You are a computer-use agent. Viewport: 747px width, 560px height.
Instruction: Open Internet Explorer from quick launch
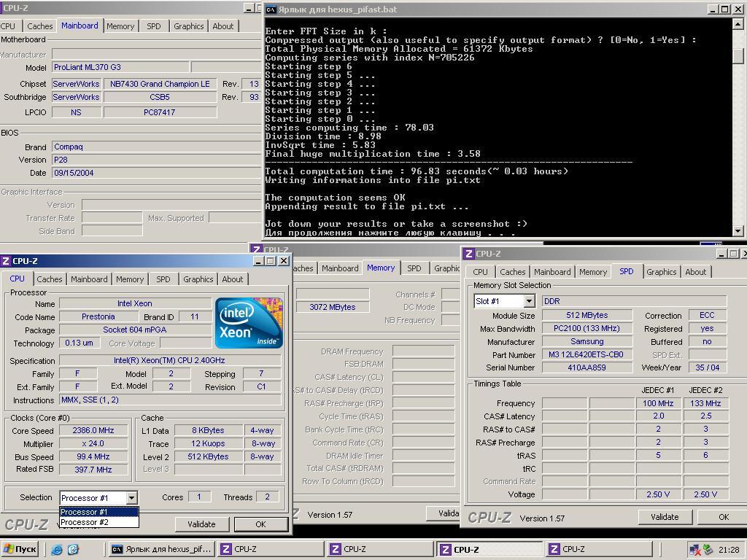(x=57, y=550)
